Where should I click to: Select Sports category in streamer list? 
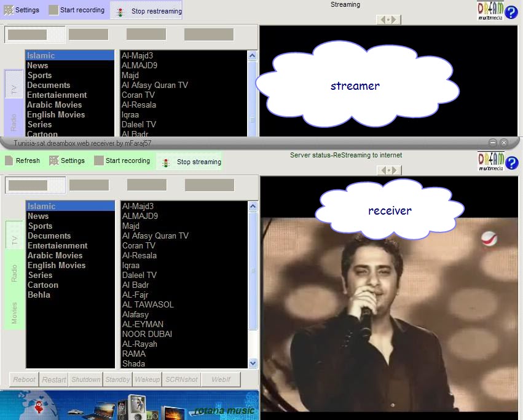pyautogui.click(x=69, y=76)
